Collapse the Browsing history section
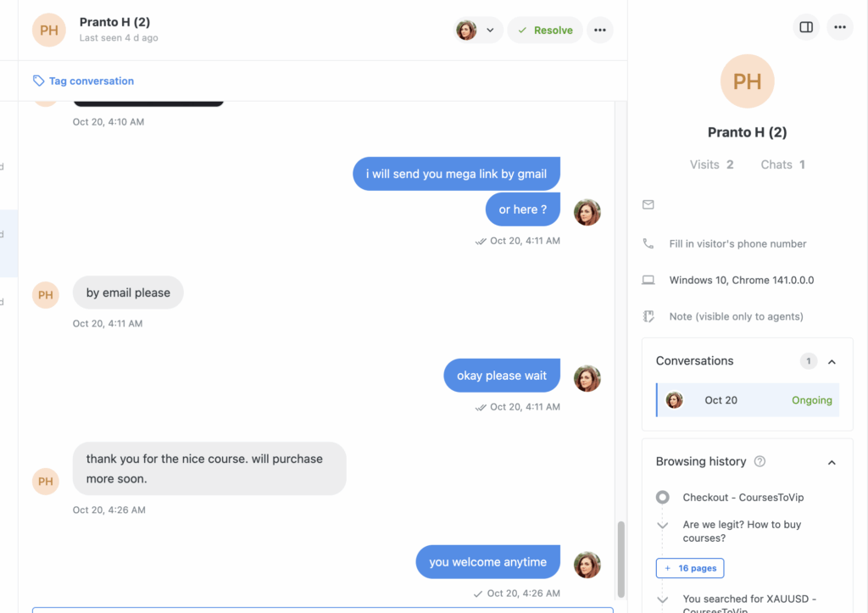Screen dimensions: 868x613 832,463
